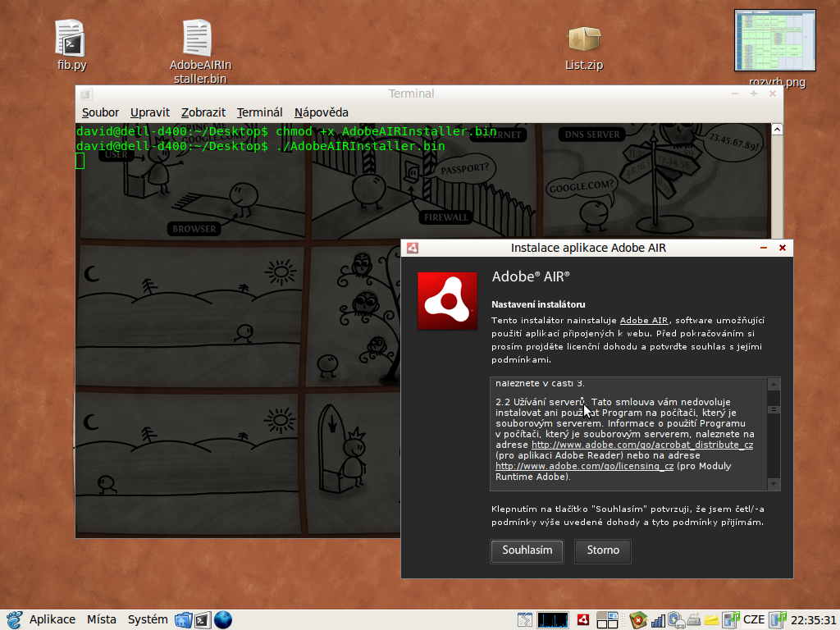
Task: Open the Aplikace panel menu
Action: (x=52, y=620)
